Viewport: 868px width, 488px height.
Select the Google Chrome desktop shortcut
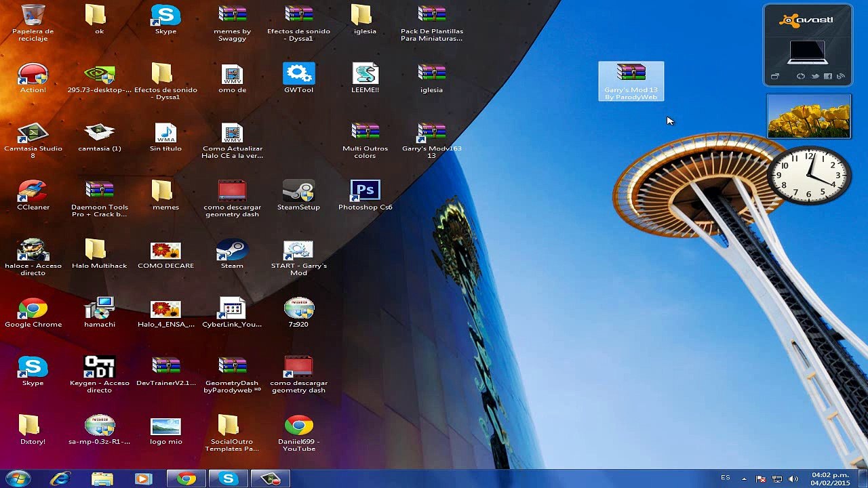click(x=33, y=312)
